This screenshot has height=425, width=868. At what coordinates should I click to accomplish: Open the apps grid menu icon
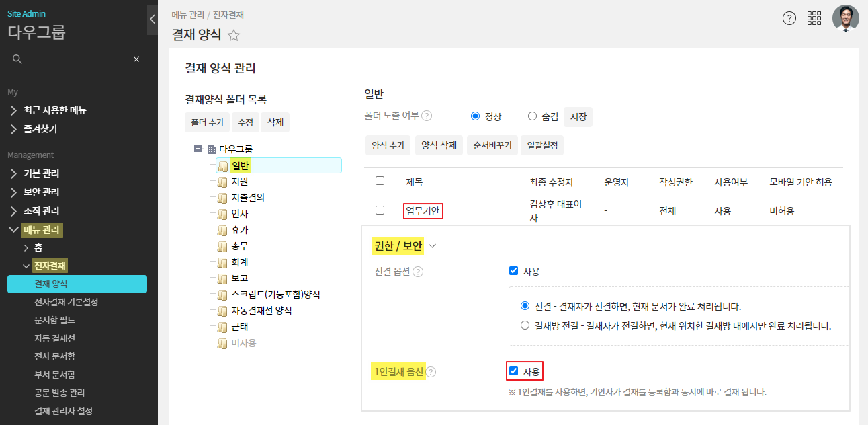[814, 18]
